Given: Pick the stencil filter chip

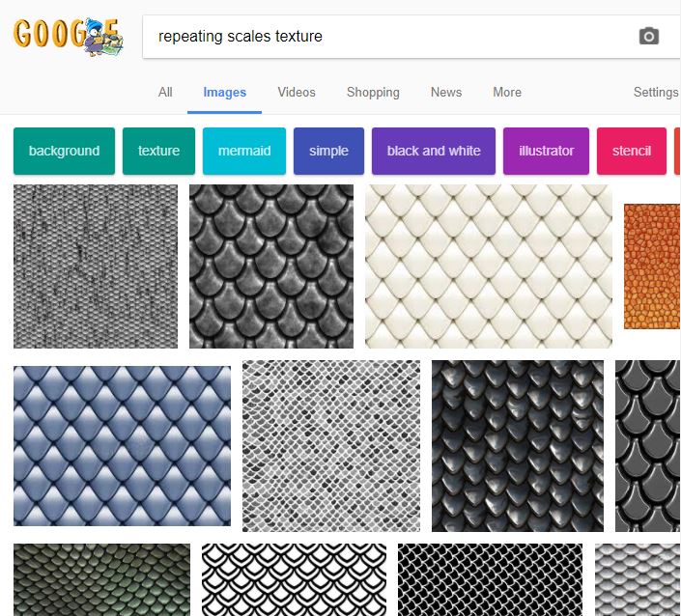Looking at the screenshot, I should [632, 151].
